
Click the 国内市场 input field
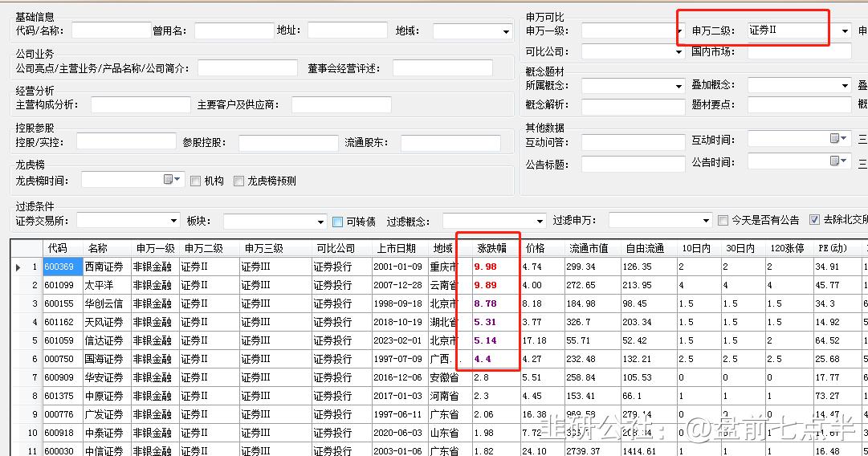point(800,51)
